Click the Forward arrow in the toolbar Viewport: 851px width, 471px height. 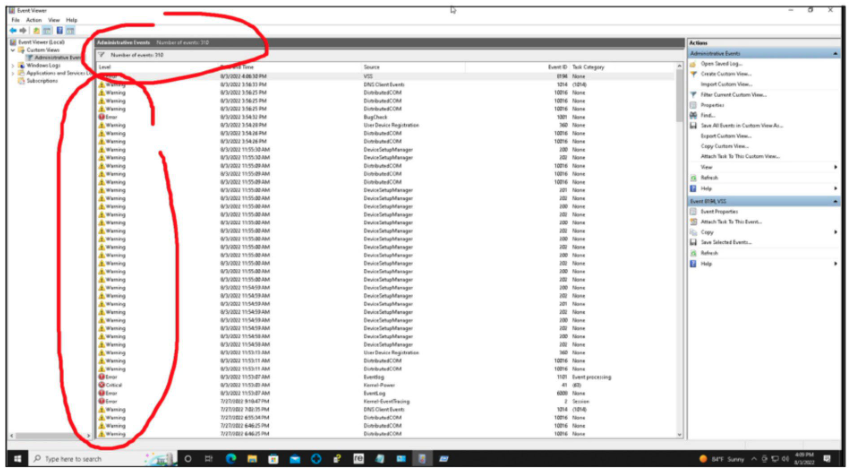point(23,30)
